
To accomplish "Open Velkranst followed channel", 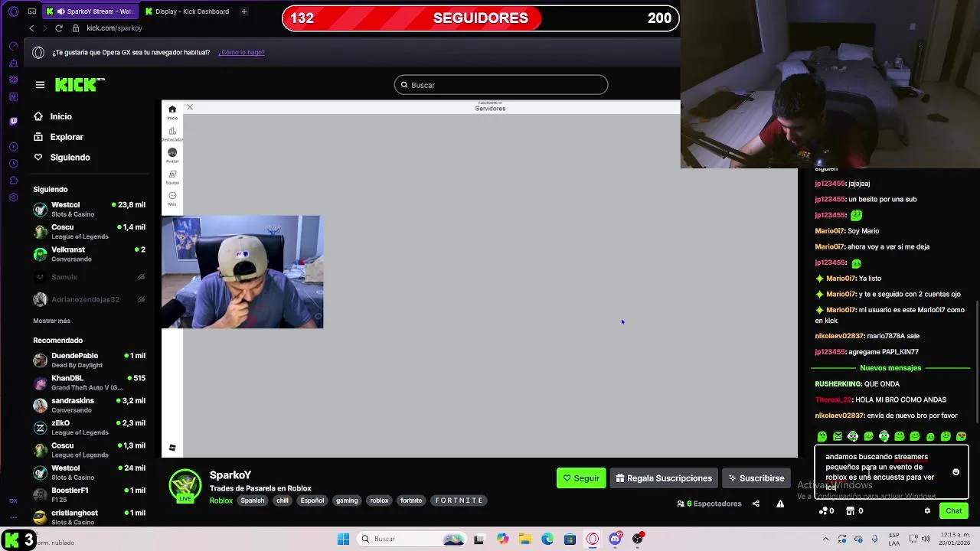I will [89, 254].
